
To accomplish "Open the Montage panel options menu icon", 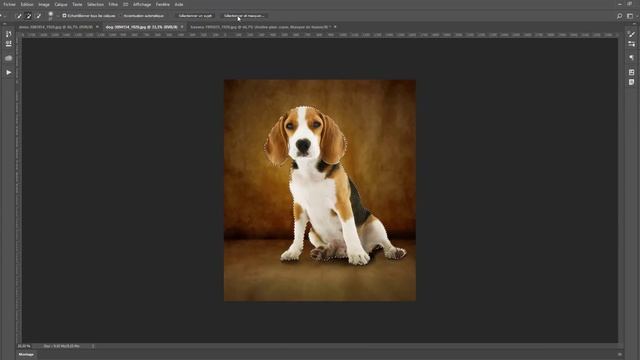I will (620, 355).
